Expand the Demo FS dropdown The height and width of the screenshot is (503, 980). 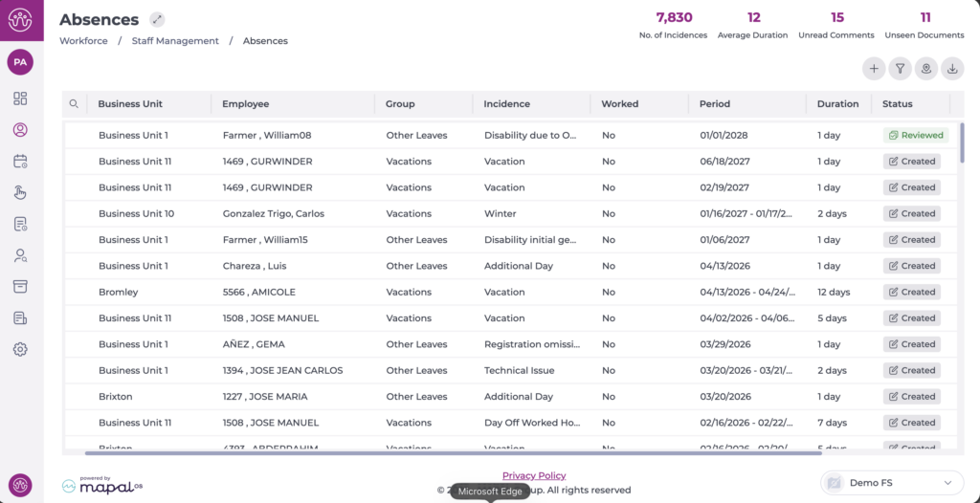pyautogui.click(x=891, y=483)
